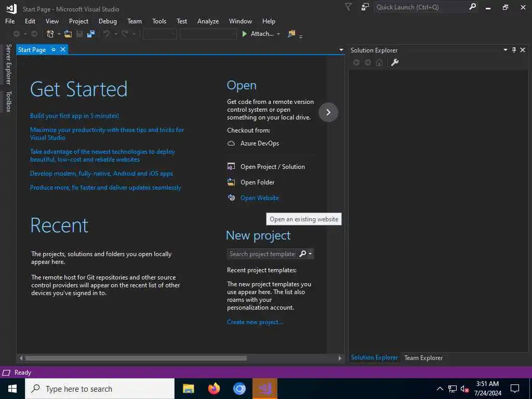This screenshot has width=532, height=399.
Task: Open search options dropdown in New project
Action: pyautogui.click(x=310, y=254)
